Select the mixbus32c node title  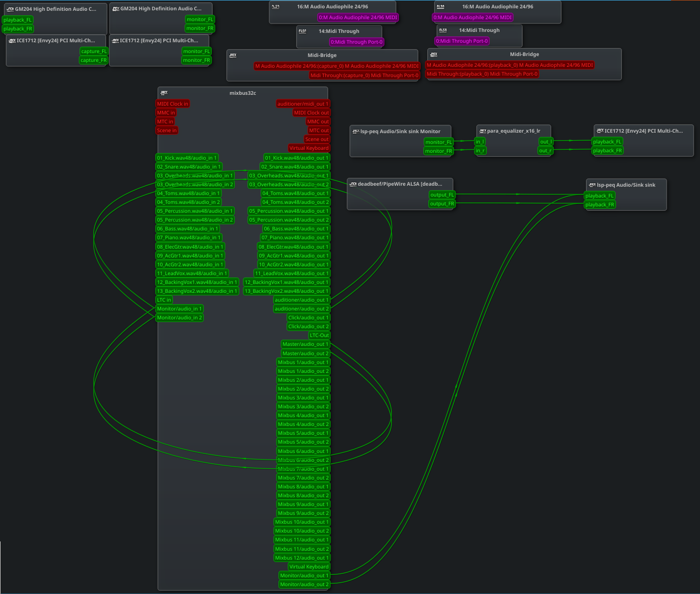[243, 93]
